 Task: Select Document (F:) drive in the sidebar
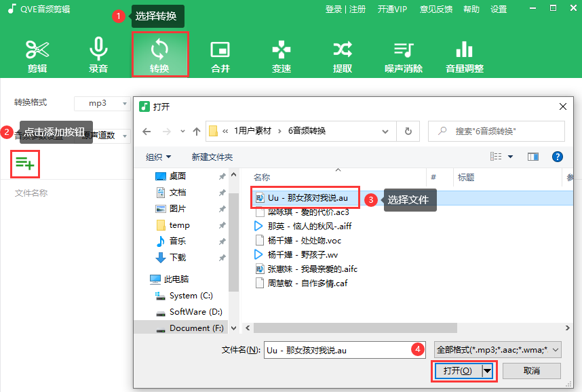click(x=195, y=328)
